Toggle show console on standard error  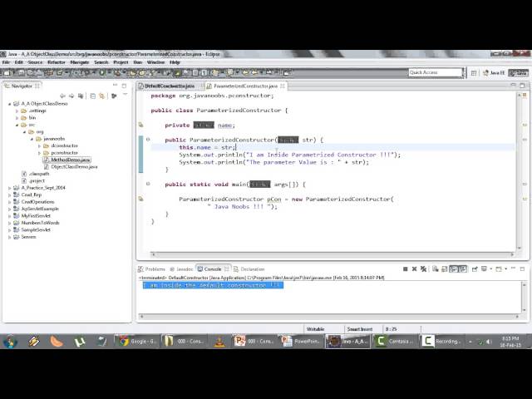click(463, 269)
